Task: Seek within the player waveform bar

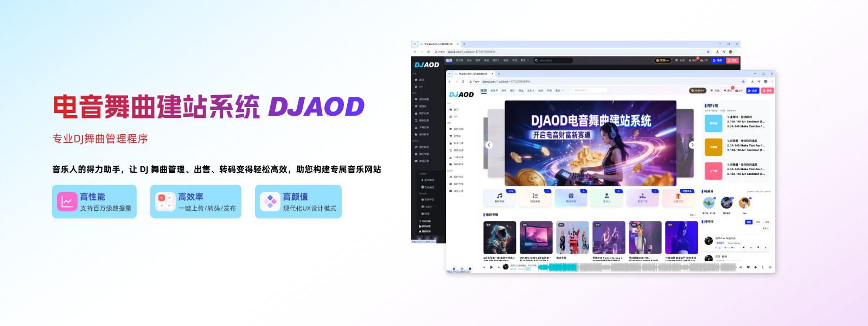Action: [637, 267]
